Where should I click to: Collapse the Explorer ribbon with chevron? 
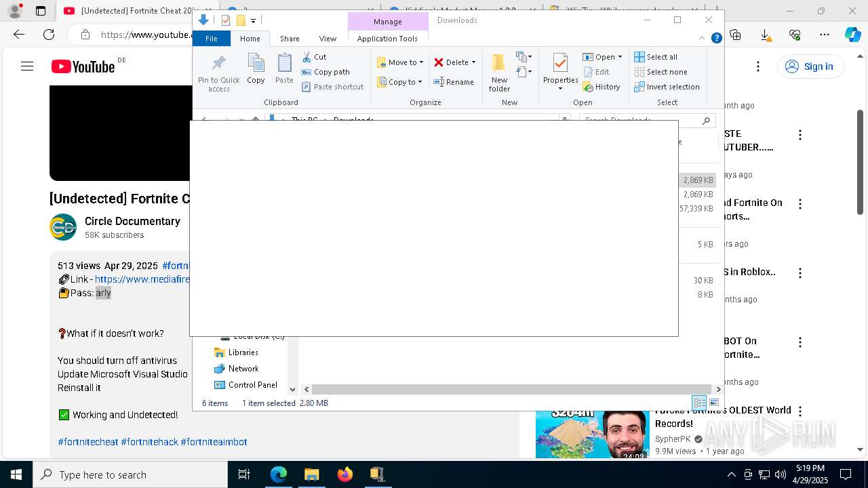click(702, 38)
